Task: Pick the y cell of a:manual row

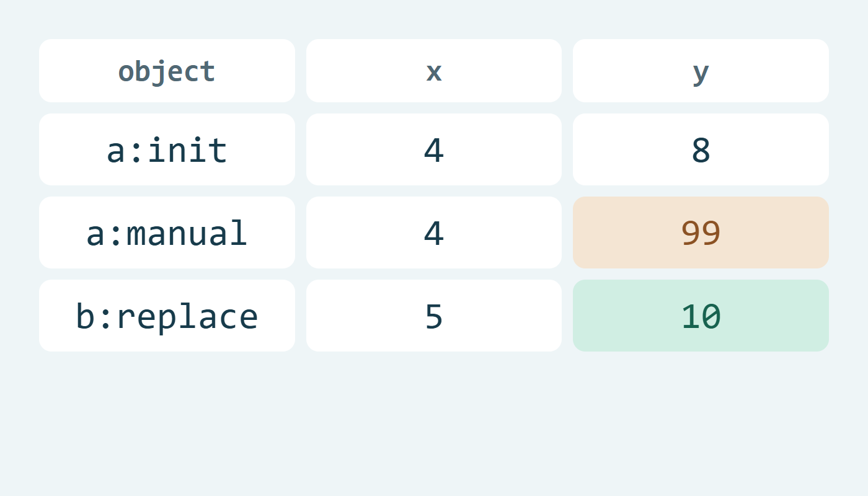Action: point(701,232)
